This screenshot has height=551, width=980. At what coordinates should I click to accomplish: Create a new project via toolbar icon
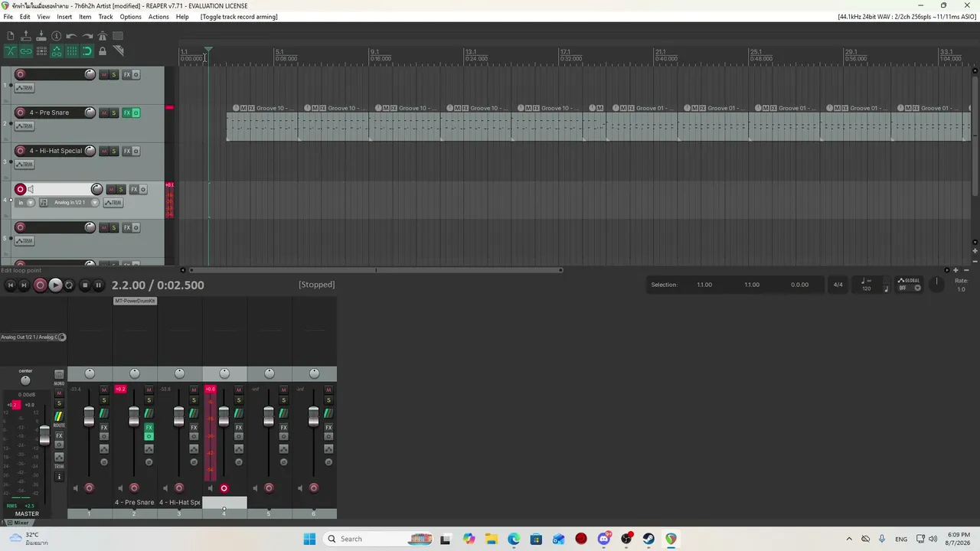(x=10, y=36)
